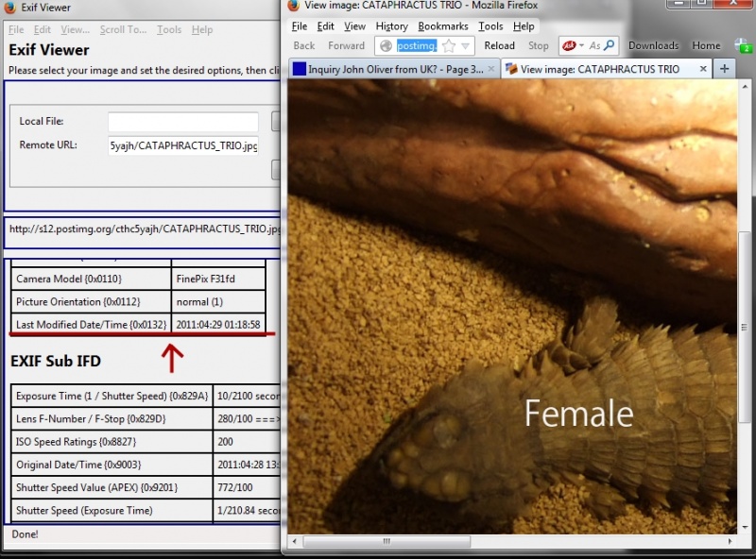Click the Remote URL input field
Screen dimensions: 756x559
[183, 145]
